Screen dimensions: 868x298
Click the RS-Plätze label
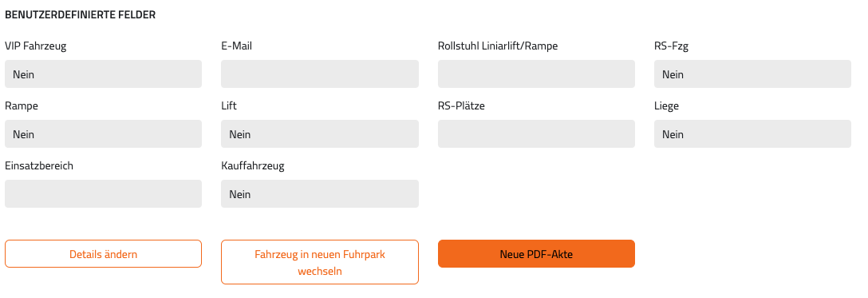point(461,105)
